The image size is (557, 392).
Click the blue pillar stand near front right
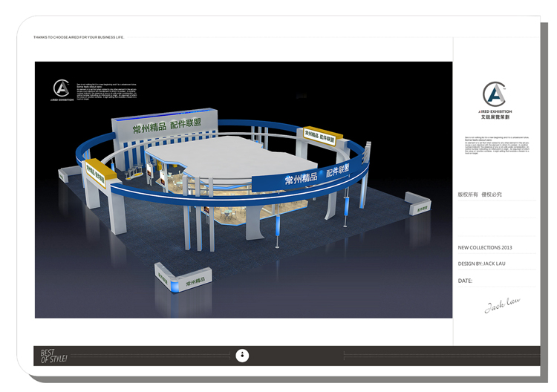(x=277, y=226)
